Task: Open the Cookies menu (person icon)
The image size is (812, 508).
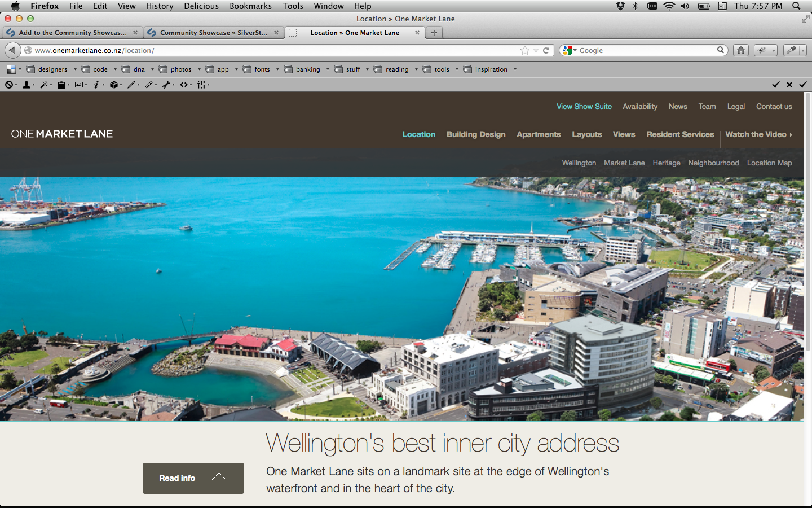Action: [28, 85]
